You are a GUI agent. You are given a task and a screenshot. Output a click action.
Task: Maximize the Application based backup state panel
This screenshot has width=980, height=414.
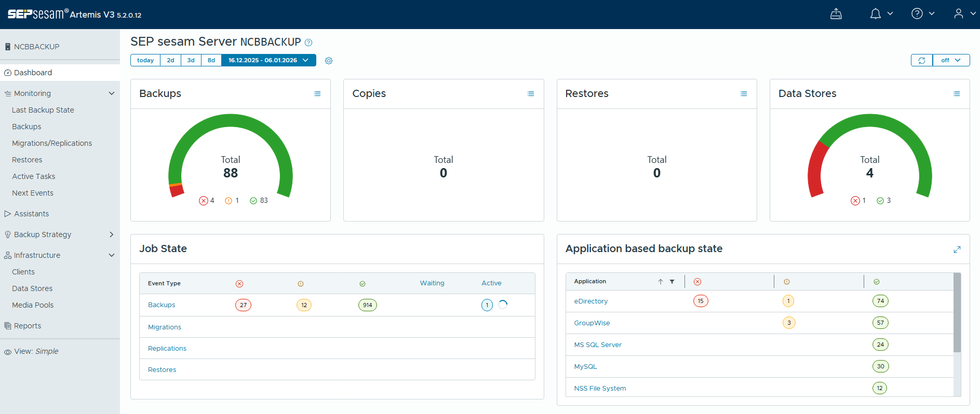point(957,250)
